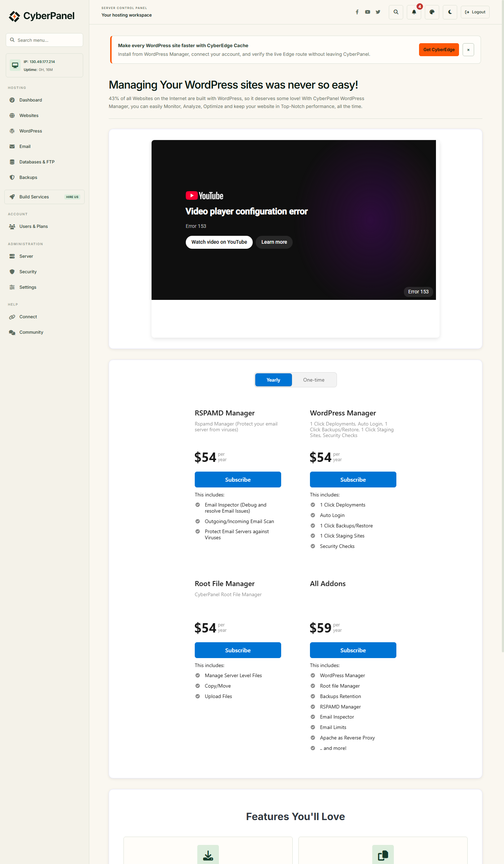Toggle dark mode moon icon
Viewport: 504px width, 864px height.
pyautogui.click(x=450, y=12)
